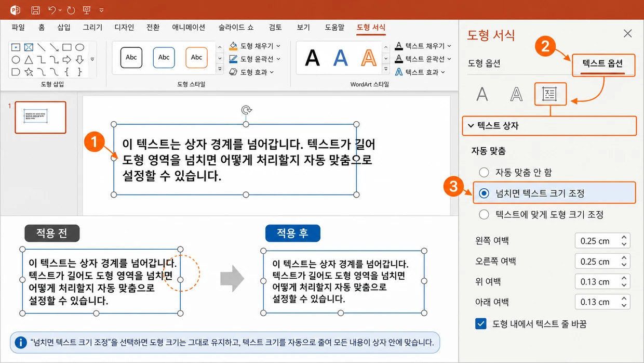Select the five-point star shape
Viewport: 644px width, 363px height.
[x=29, y=72]
